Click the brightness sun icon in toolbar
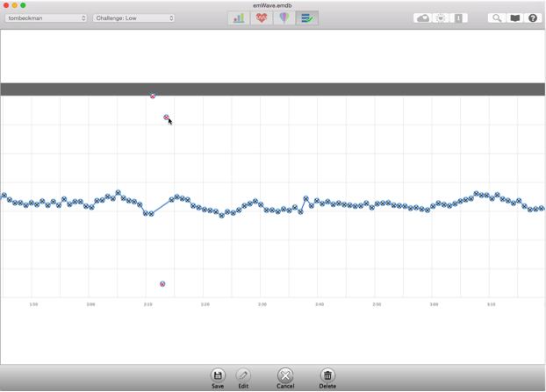The width and height of the screenshot is (546, 392). (441, 18)
